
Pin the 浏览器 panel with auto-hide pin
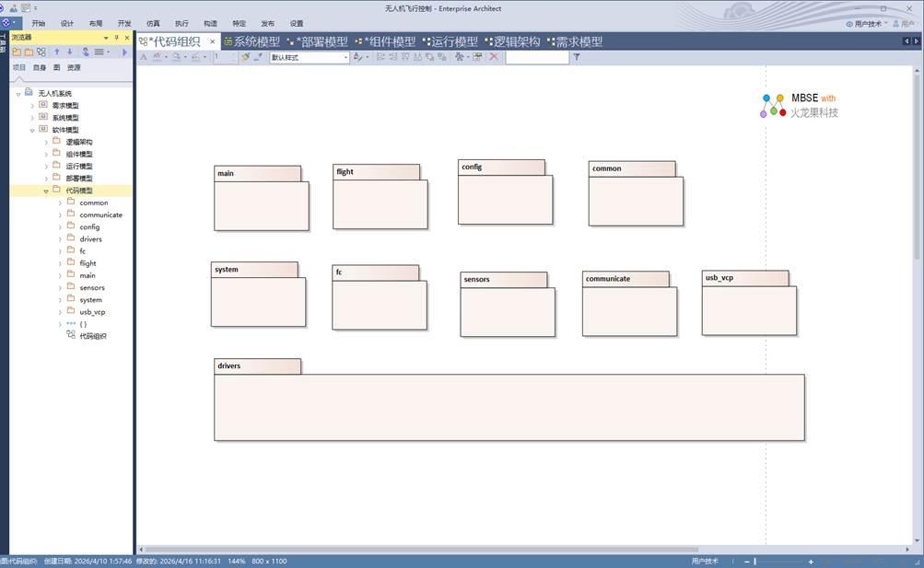(116, 38)
